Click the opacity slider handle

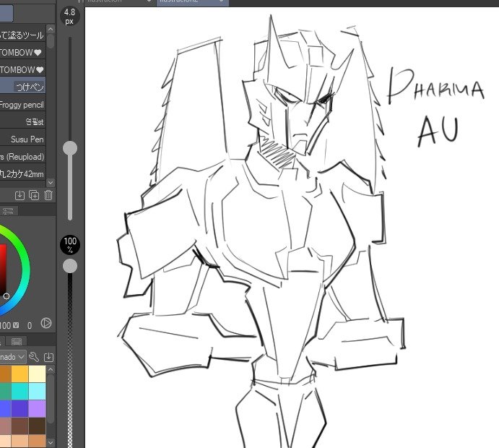70,266
